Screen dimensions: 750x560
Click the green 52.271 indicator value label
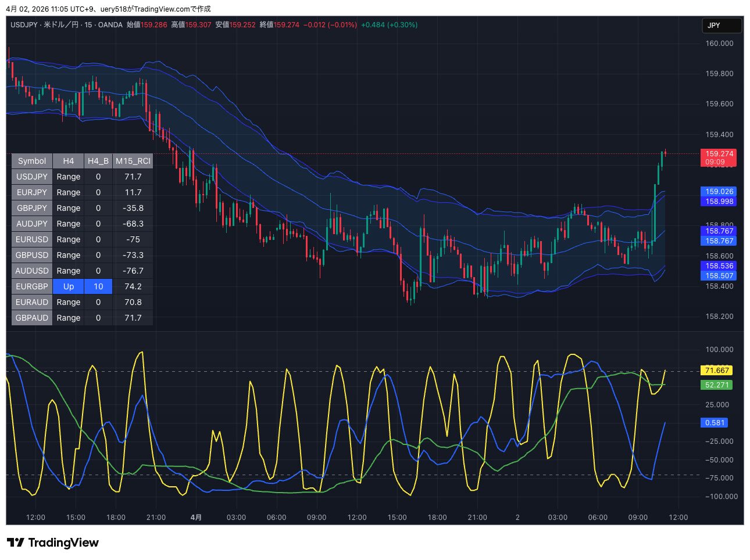(717, 385)
